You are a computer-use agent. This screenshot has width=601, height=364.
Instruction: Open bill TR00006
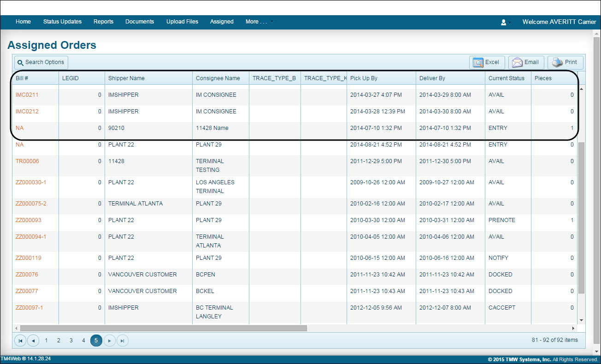(28, 161)
